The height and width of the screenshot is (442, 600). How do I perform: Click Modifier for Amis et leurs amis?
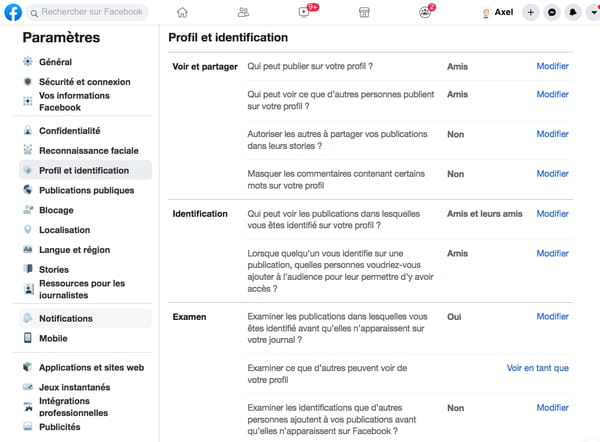552,214
